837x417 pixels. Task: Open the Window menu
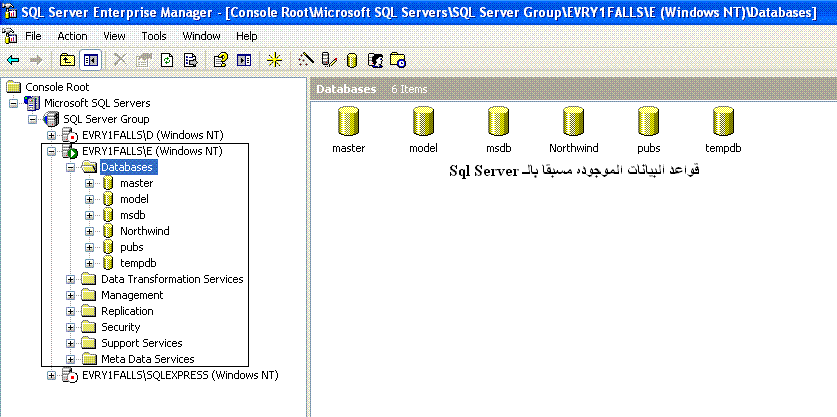(x=201, y=36)
